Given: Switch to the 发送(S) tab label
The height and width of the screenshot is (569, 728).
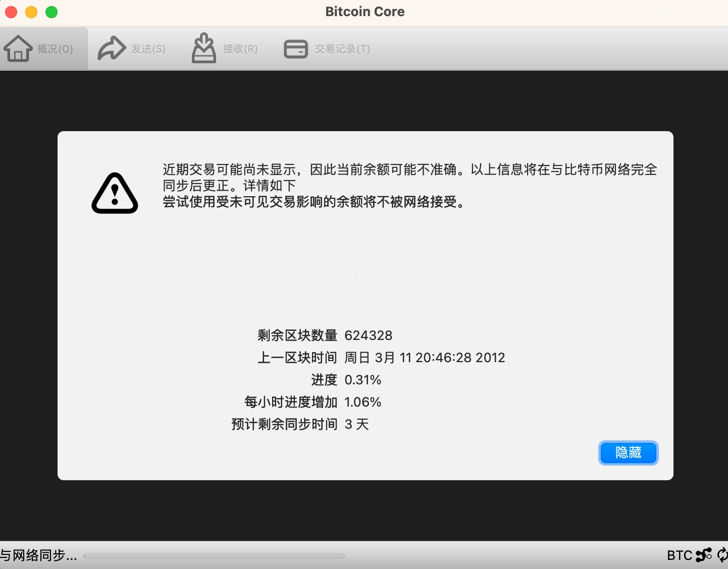Looking at the screenshot, I should tap(148, 49).
